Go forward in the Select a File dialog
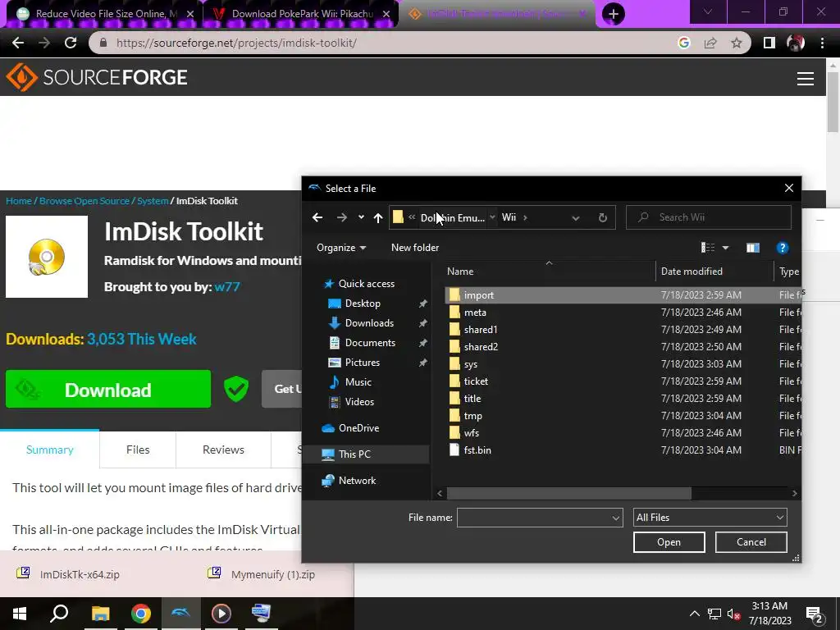The height and width of the screenshot is (630, 840). pyautogui.click(x=342, y=217)
